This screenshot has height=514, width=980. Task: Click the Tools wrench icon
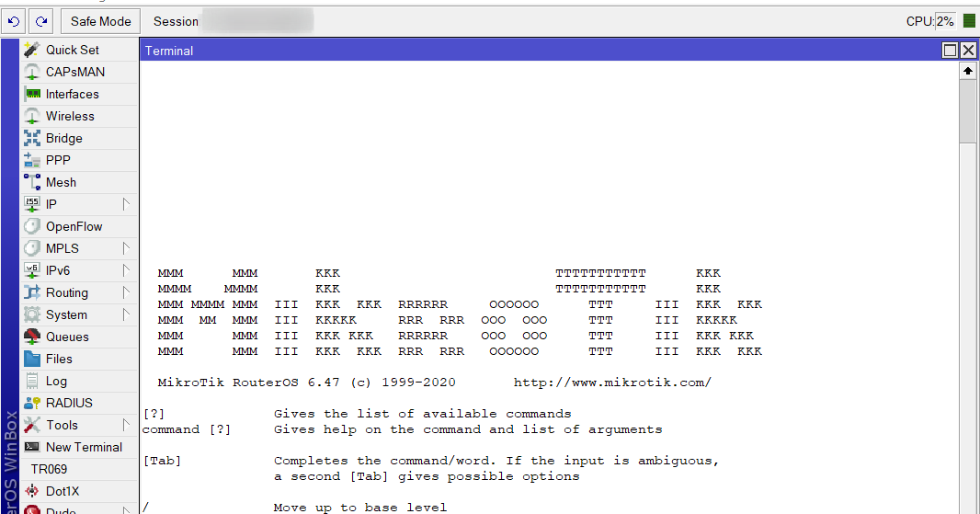pyautogui.click(x=32, y=425)
